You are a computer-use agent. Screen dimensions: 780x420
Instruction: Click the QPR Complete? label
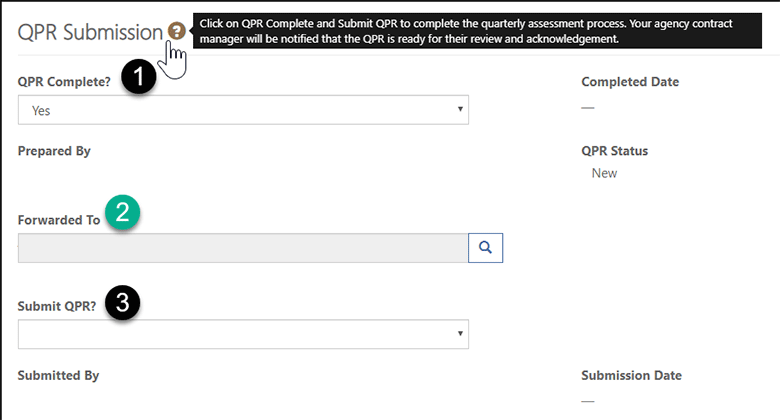pyautogui.click(x=64, y=82)
